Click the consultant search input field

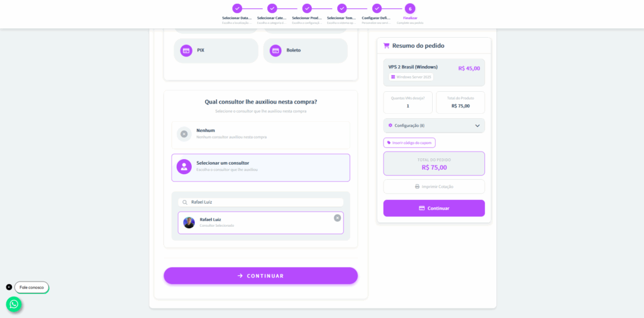pyautogui.click(x=264, y=202)
